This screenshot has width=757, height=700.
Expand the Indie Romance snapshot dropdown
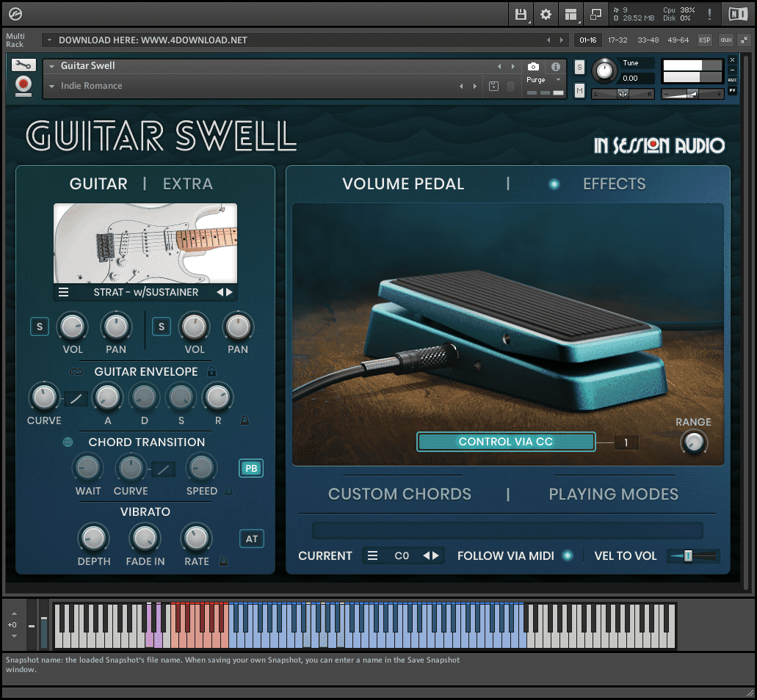coord(51,86)
